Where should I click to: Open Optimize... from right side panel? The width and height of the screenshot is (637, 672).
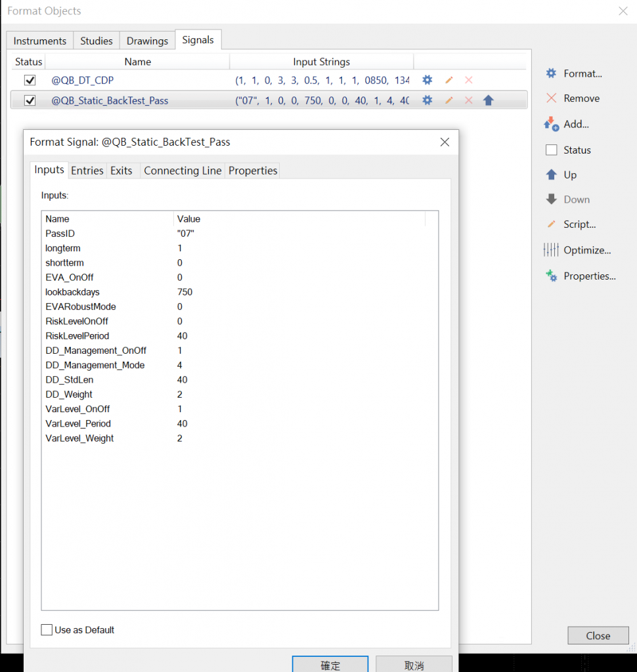[x=578, y=250]
